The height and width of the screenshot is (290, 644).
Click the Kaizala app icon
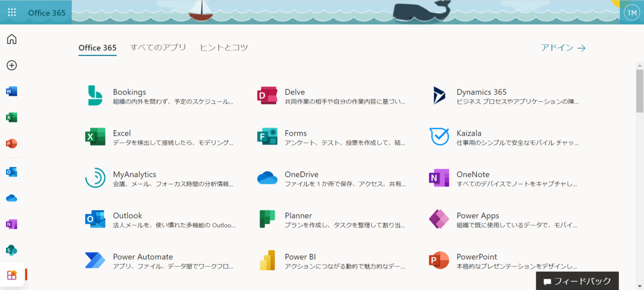pyautogui.click(x=440, y=137)
